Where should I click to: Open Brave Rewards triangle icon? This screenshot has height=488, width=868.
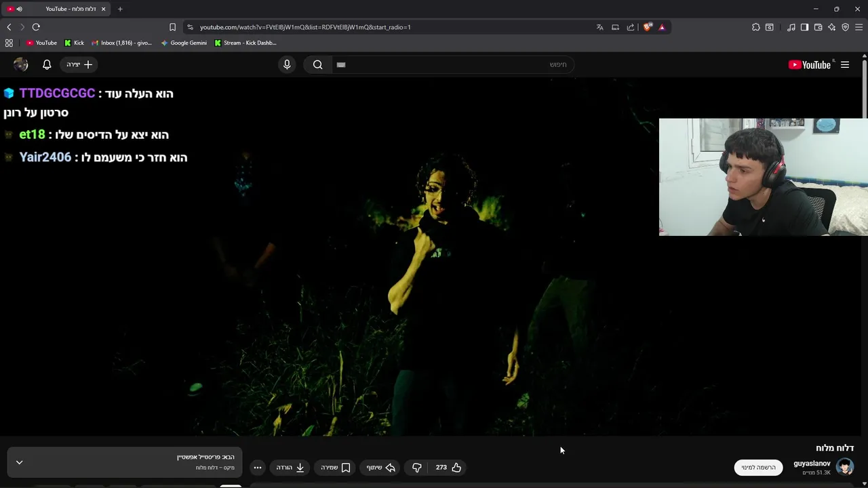662,27
